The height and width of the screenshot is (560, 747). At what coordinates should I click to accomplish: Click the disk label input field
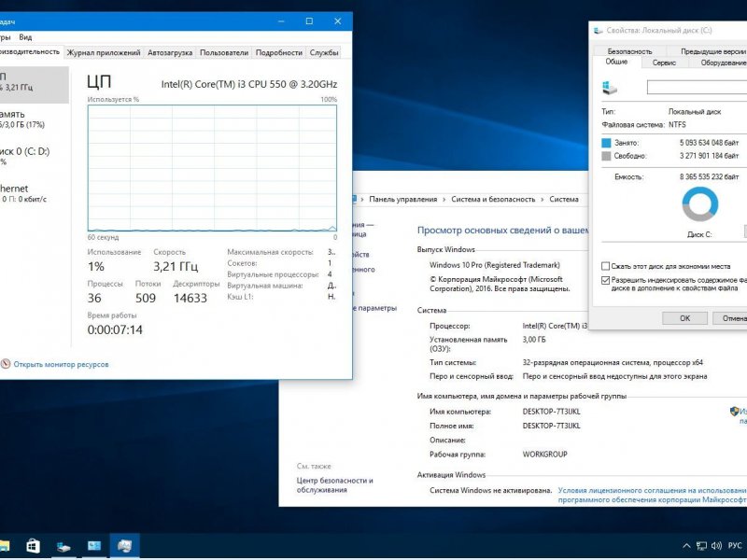[697, 87]
